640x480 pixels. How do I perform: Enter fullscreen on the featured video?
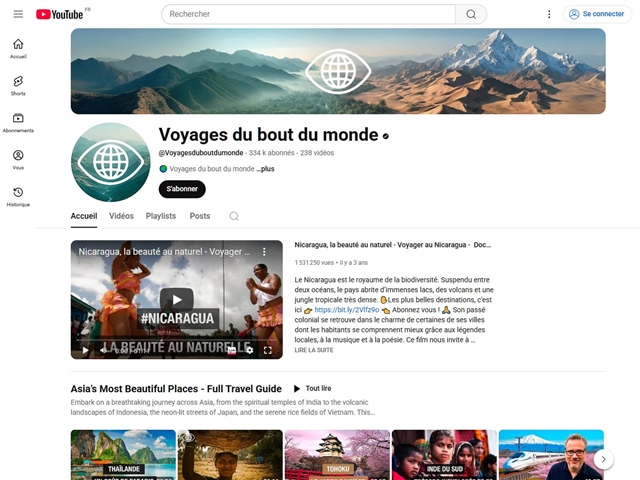pos(268,350)
